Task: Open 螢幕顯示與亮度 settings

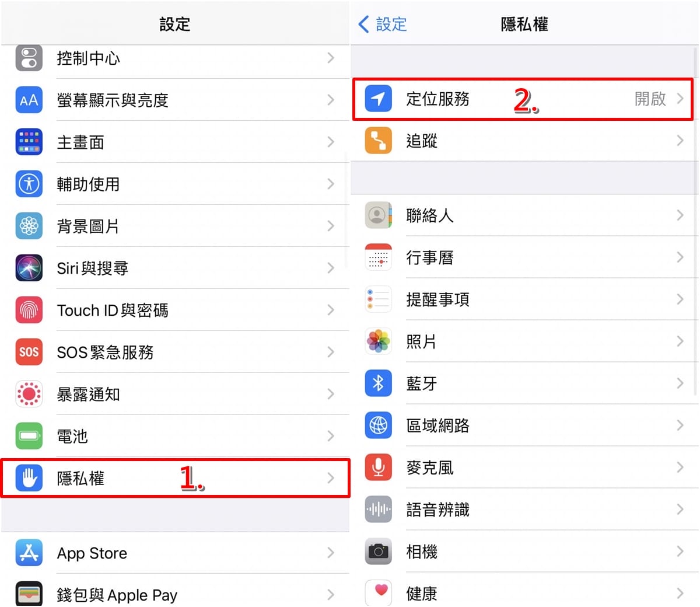Action: click(x=175, y=100)
